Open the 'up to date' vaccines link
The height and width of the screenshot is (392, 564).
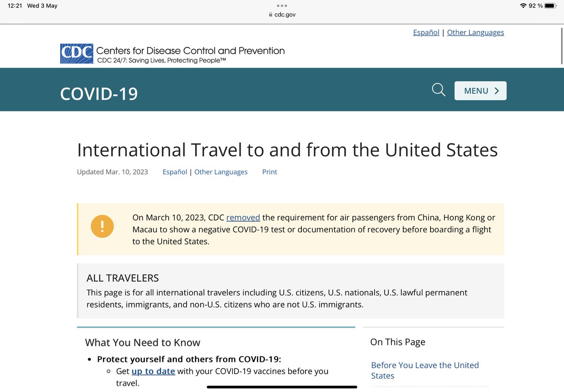coord(153,371)
